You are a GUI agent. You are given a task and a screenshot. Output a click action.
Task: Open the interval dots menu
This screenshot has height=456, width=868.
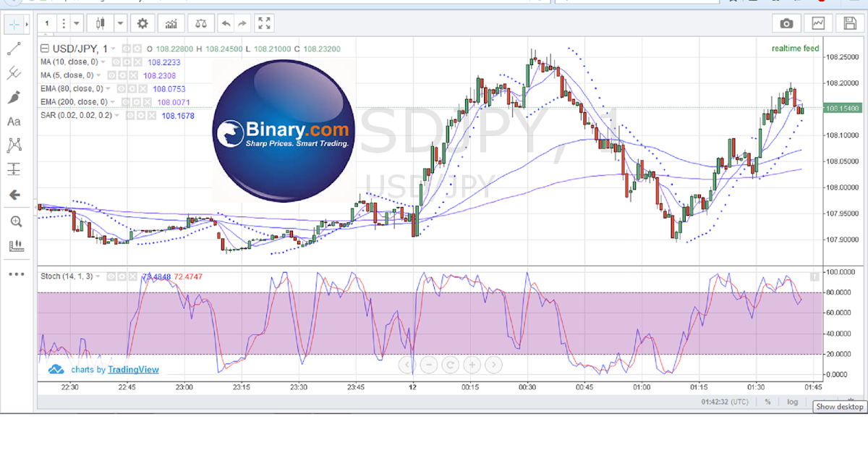coord(63,24)
